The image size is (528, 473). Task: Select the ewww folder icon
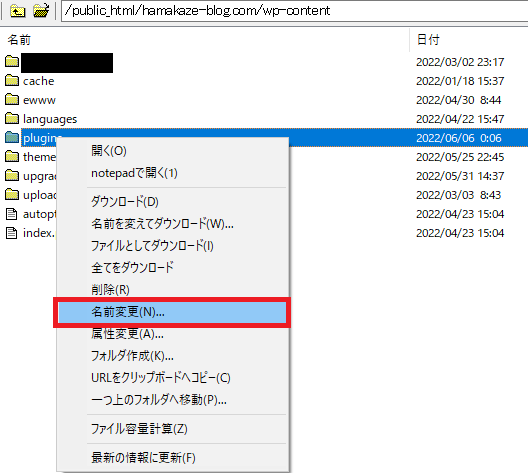coord(12,99)
